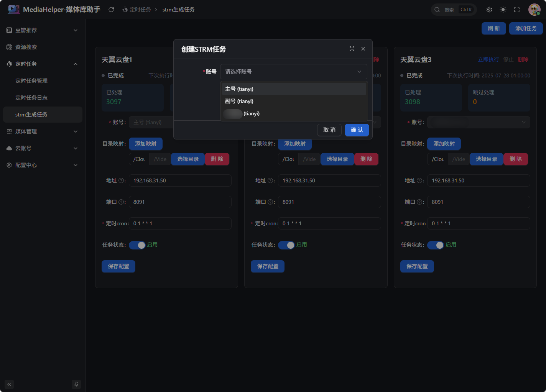Close the 创建STRM任务 dialog
Viewport: 546px width, 392px height.
(363, 49)
